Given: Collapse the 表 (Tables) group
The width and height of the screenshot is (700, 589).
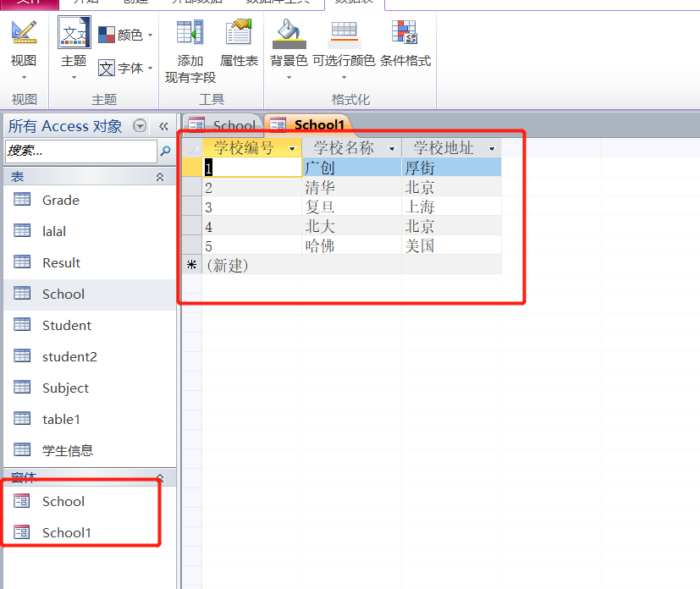Looking at the screenshot, I should [x=159, y=177].
